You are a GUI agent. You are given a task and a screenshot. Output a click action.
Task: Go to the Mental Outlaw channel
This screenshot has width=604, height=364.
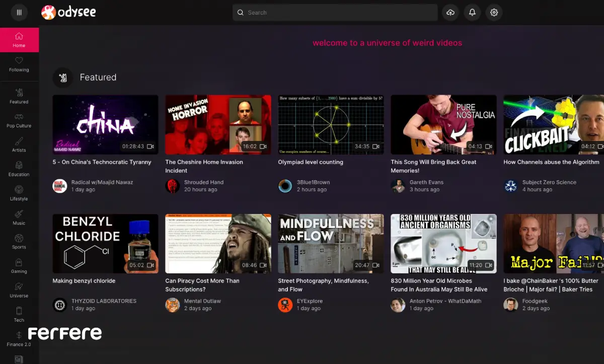[x=202, y=301]
